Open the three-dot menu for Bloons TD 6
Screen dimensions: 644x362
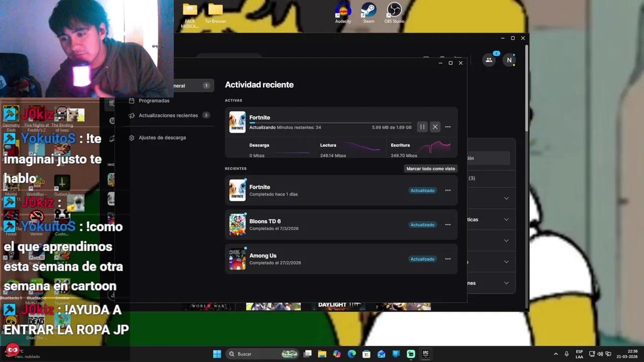click(448, 225)
